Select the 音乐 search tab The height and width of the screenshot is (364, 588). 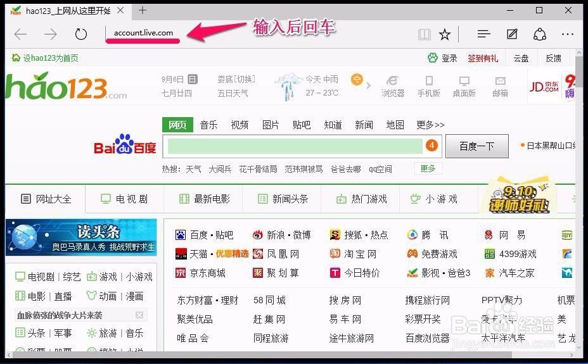point(208,125)
